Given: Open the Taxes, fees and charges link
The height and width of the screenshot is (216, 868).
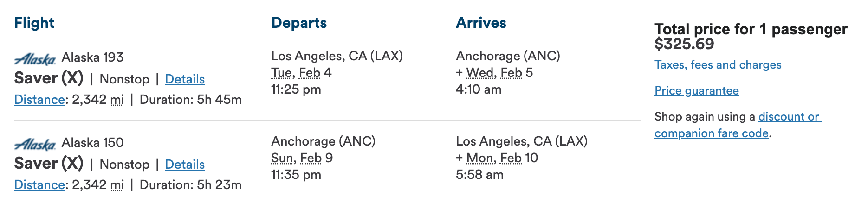Looking at the screenshot, I should pos(718,65).
